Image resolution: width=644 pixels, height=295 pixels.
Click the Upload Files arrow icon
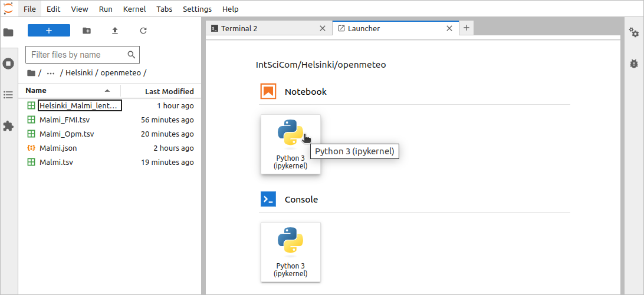(x=115, y=31)
